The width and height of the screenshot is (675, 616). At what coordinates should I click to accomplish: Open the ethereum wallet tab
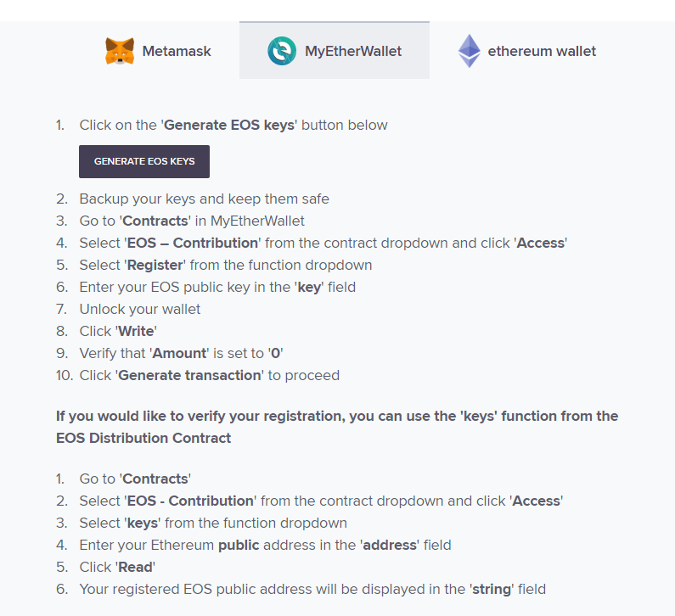tap(526, 51)
